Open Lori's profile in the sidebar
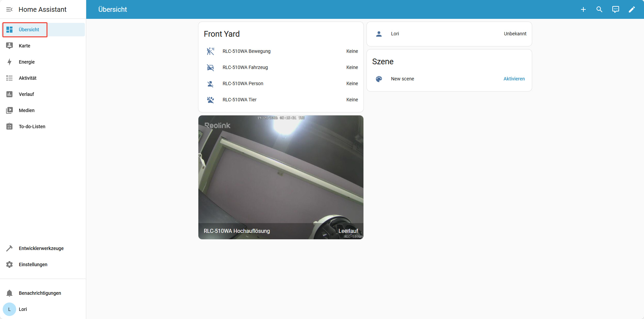The image size is (644, 319). tap(43, 309)
